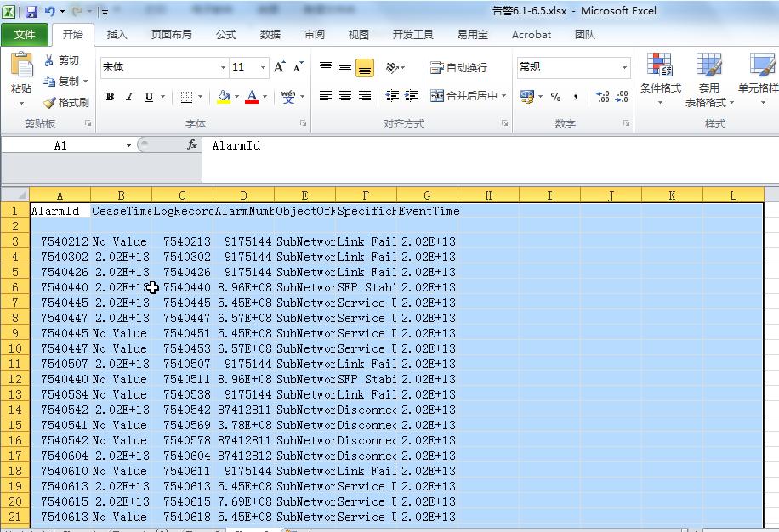Open the font size dropdown

point(264,67)
